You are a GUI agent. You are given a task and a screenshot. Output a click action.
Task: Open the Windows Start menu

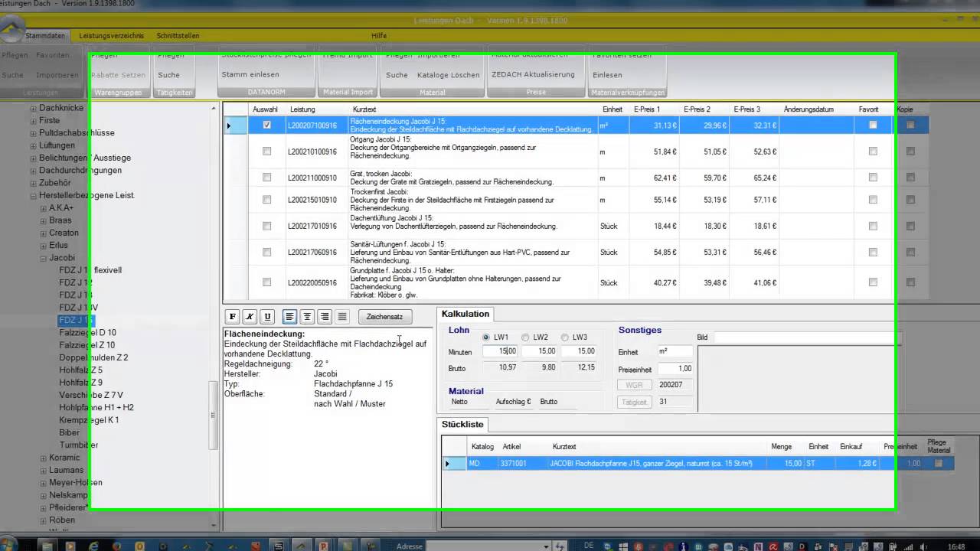pos(10,546)
